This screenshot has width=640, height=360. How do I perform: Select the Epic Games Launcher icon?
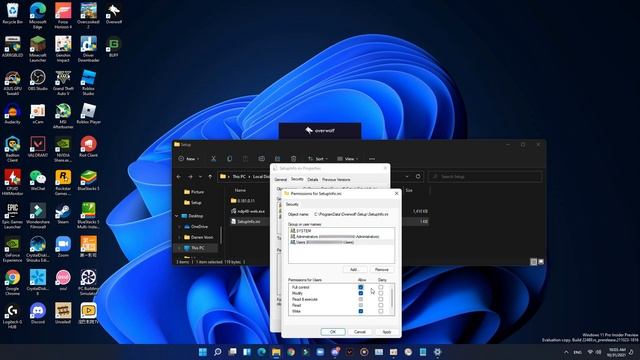(x=13, y=216)
